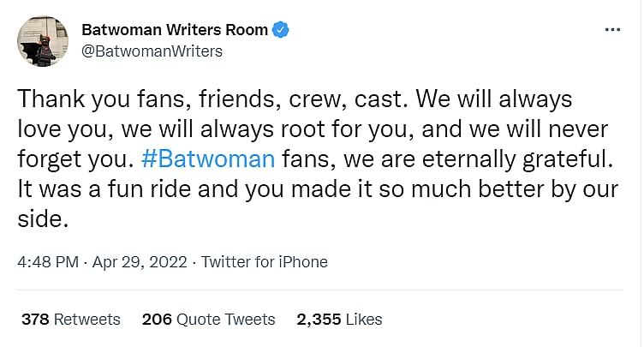Open the Quote Tweets label list
The height and width of the screenshot is (347, 644).
pyautogui.click(x=226, y=320)
